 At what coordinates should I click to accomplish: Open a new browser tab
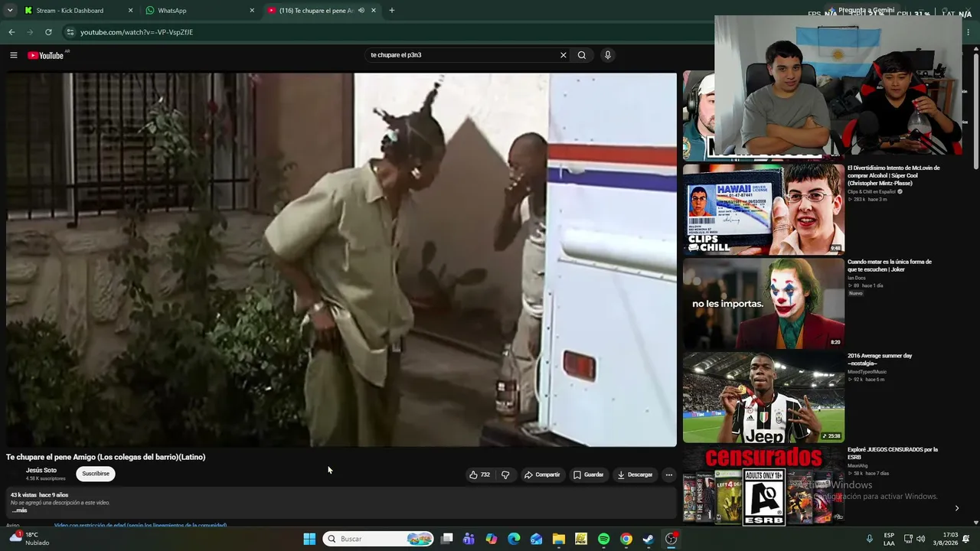(392, 11)
